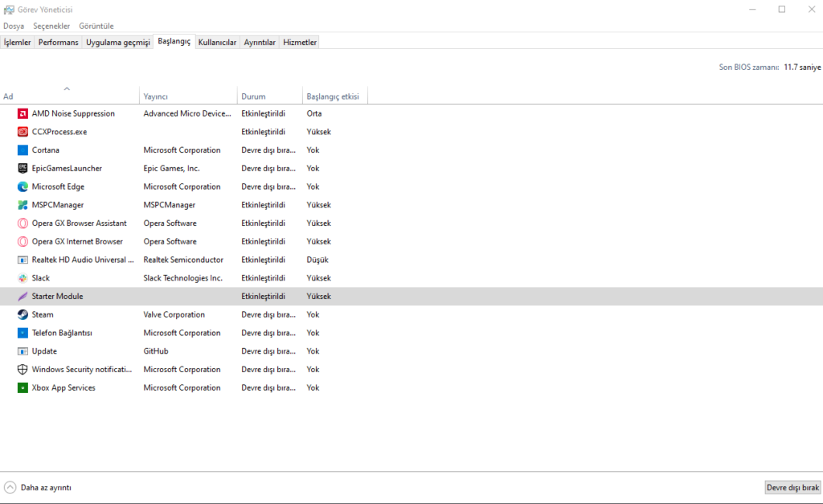This screenshot has width=823, height=504.
Task: Select the Update name text
Action: (44, 351)
